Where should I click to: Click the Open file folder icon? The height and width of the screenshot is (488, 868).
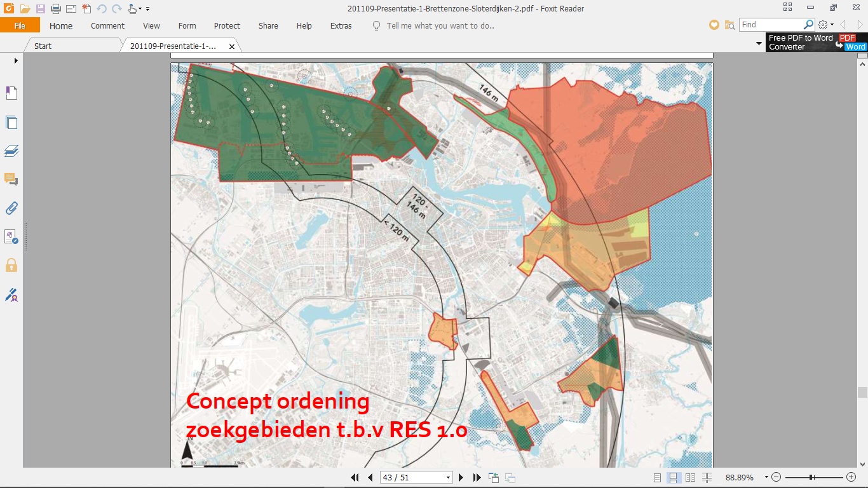(x=25, y=9)
